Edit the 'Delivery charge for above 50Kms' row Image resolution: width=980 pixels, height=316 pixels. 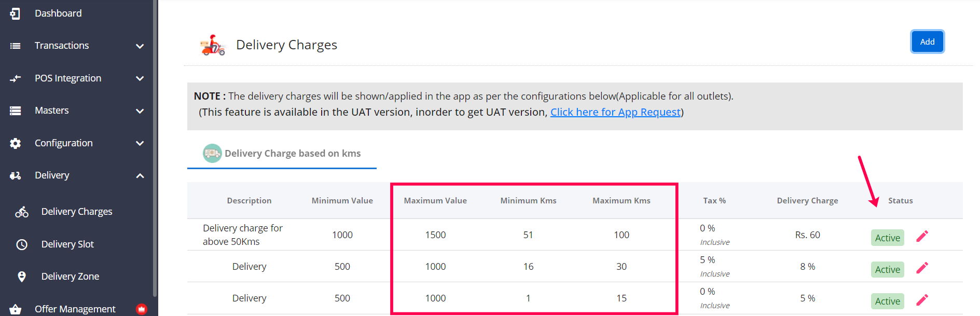[x=922, y=236]
